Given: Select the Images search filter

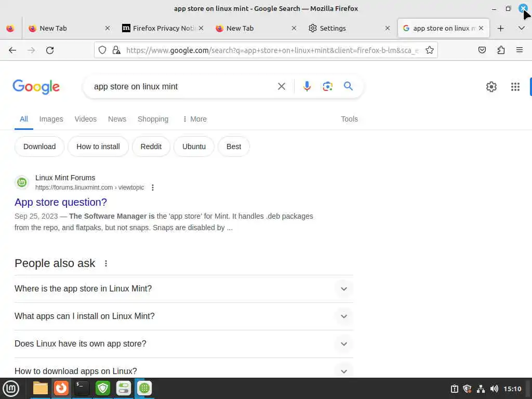Looking at the screenshot, I should point(51,119).
